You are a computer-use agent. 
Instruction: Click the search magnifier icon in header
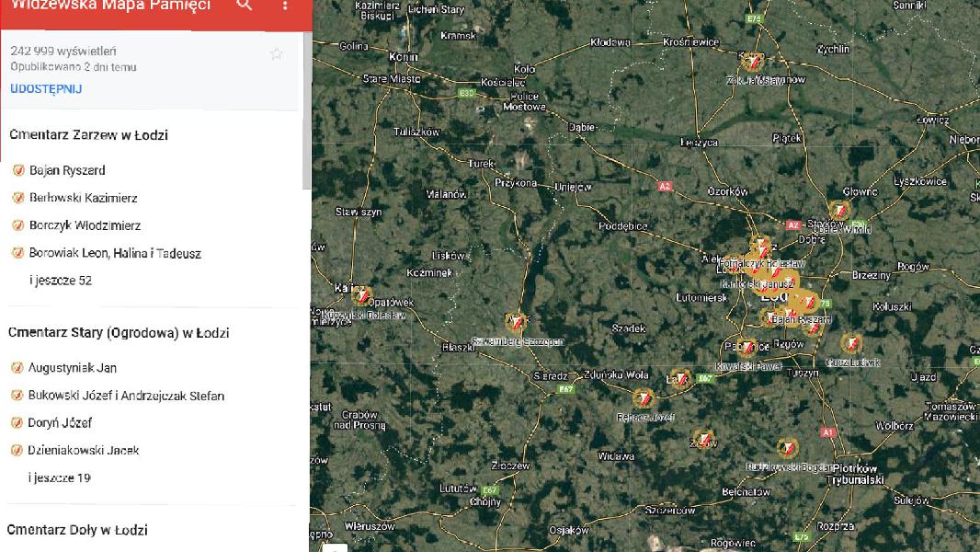[x=244, y=6]
